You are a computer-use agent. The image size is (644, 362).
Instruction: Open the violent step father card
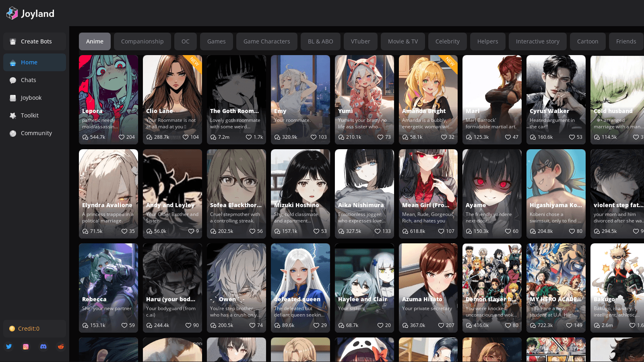(x=617, y=194)
